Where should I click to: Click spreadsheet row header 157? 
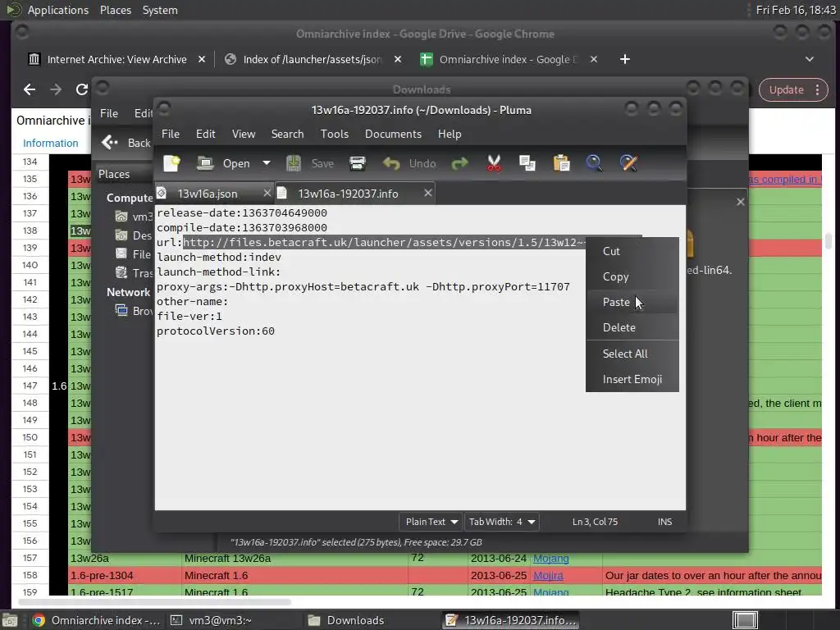tap(30, 558)
